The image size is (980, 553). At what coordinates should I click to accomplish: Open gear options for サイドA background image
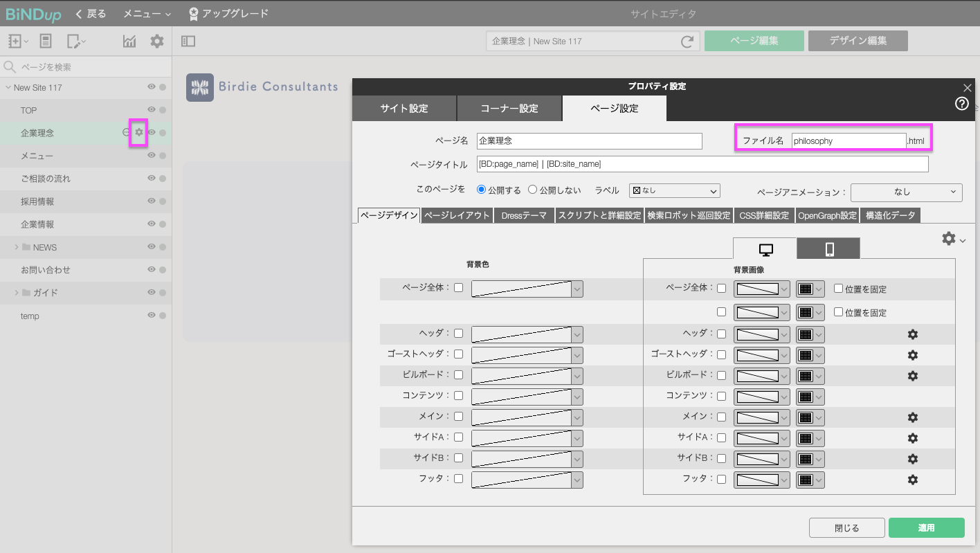click(913, 438)
